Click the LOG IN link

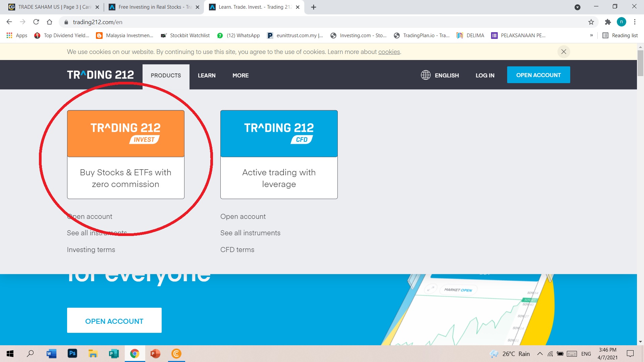485,75
